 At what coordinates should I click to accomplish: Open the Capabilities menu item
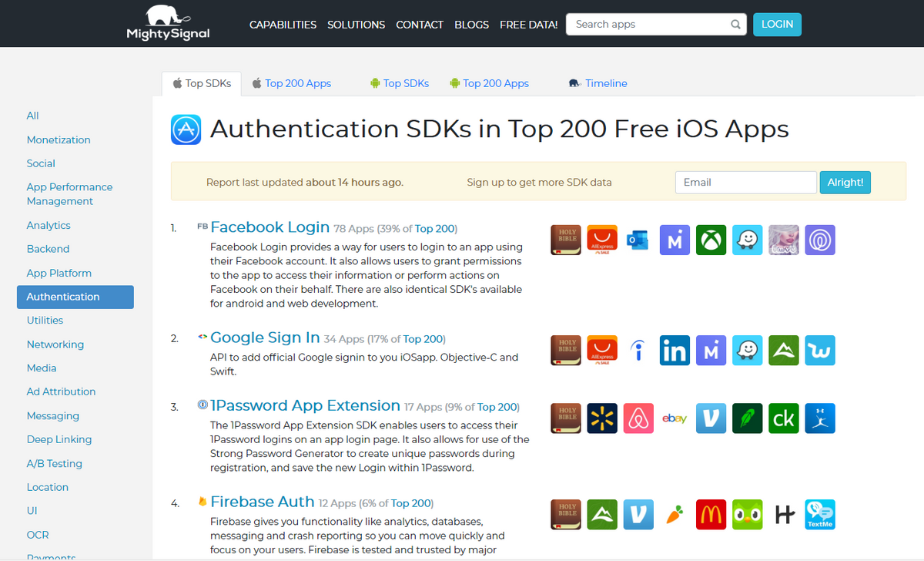point(283,25)
